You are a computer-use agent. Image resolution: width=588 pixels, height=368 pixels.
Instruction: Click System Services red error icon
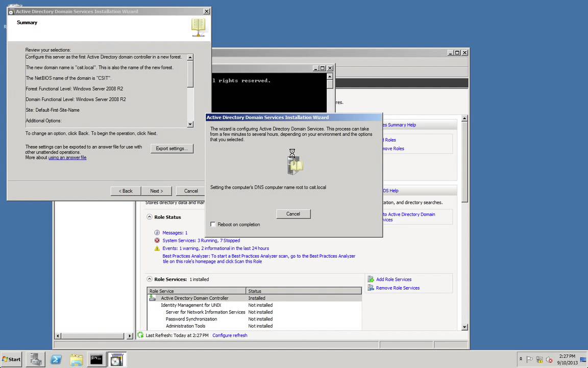[x=157, y=241]
